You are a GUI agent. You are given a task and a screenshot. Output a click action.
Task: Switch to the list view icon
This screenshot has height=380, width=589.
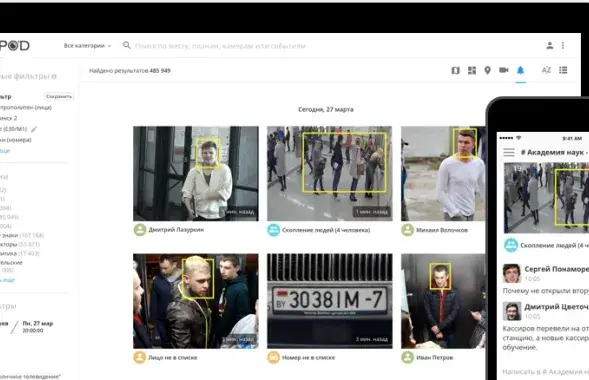pyautogui.click(x=563, y=70)
